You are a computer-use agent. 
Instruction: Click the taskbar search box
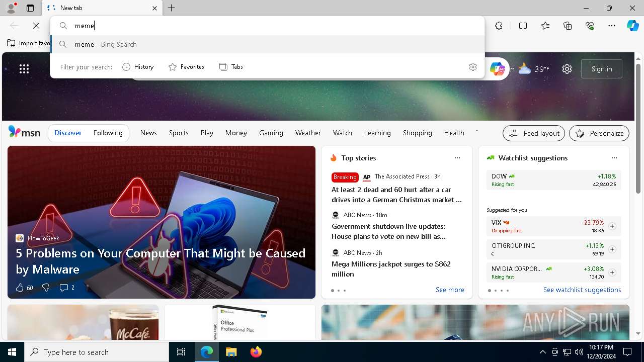pos(97,352)
